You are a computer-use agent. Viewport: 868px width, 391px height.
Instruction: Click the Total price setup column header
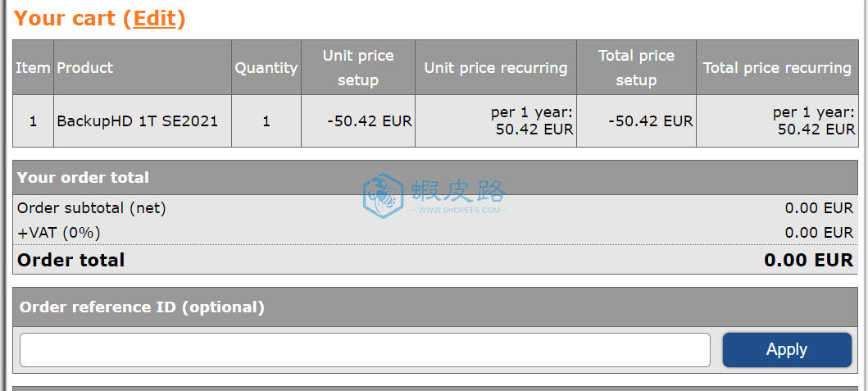coord(636,67)
